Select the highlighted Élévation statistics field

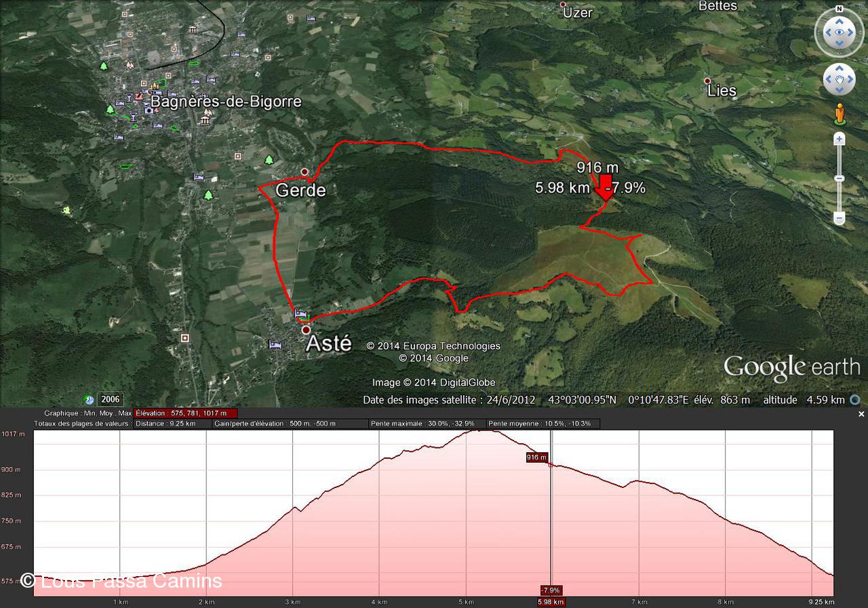click(186, 413)
